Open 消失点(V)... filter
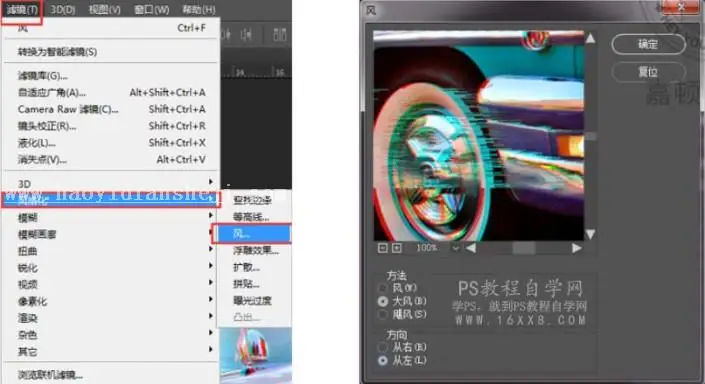Image resolution: width=705 pixels, height=384 pixels. tap(111, 159)
